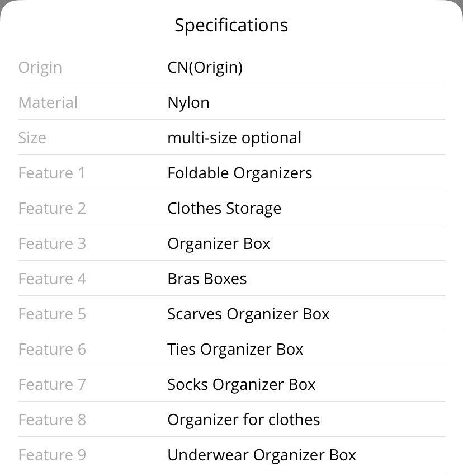The image size is (463, 476).
Task: Tap the Feature 8 label
Action: [52, 420]
